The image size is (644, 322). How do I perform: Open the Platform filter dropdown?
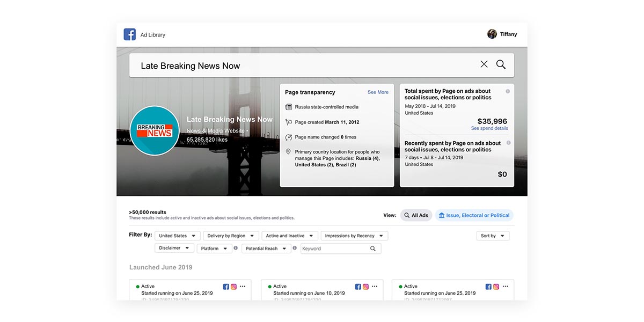[214, 248]
